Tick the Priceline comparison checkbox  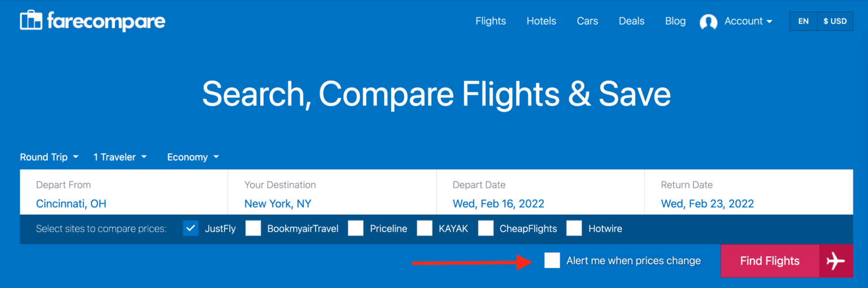(x=355, y=228)
